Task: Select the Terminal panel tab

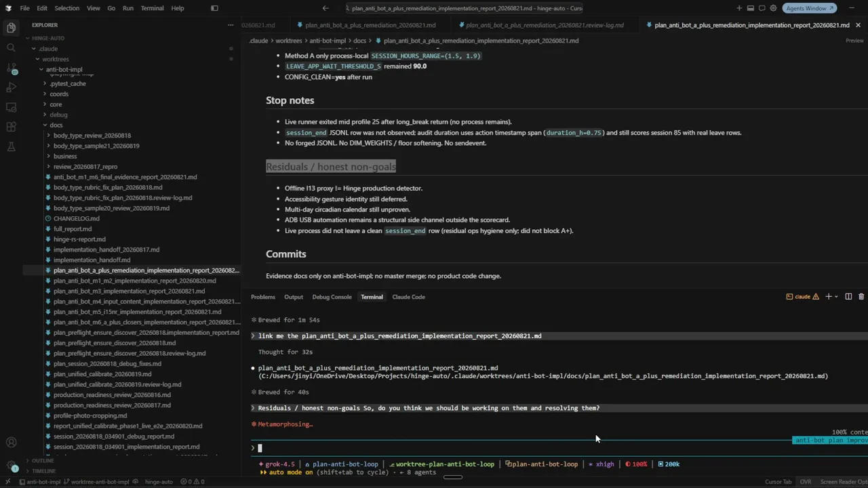Action: click(372, 297)
